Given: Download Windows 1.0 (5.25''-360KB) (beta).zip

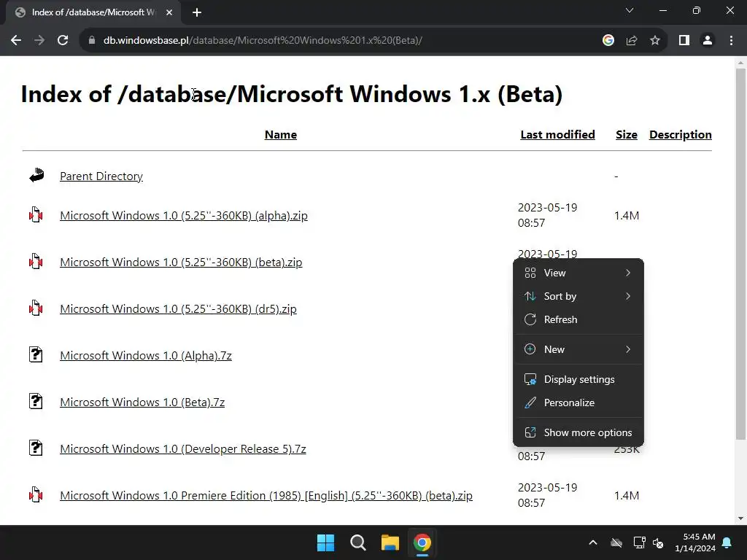Looking at the screenshot, I should click(181, 262).
